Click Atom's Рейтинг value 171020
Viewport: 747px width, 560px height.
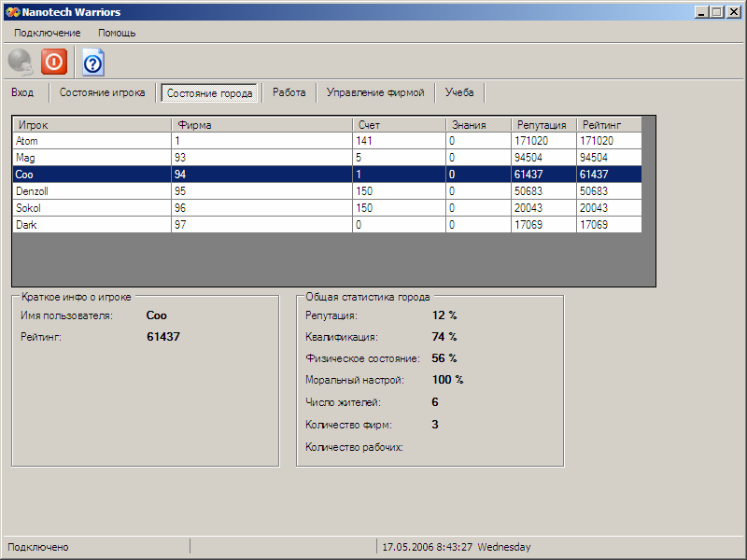pos(609,141)
